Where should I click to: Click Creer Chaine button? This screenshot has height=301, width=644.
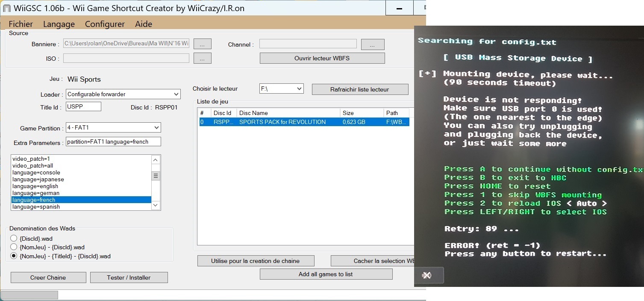[48, 277]
